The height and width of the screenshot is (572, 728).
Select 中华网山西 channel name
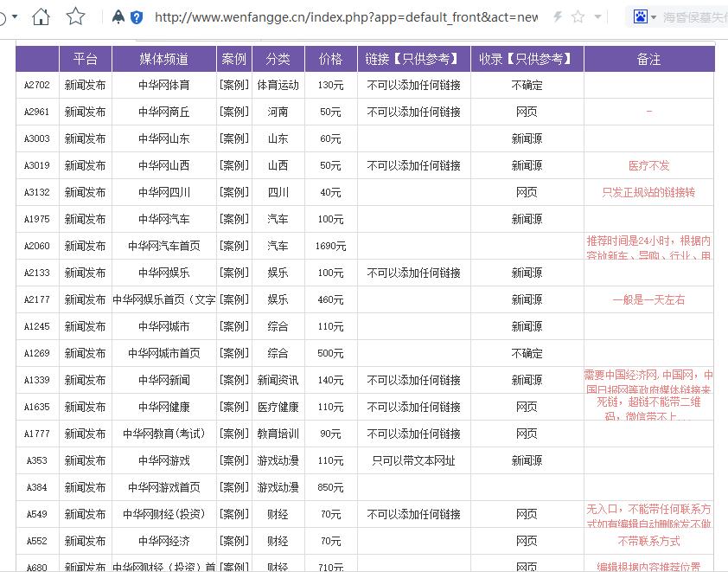coord(164,165)
